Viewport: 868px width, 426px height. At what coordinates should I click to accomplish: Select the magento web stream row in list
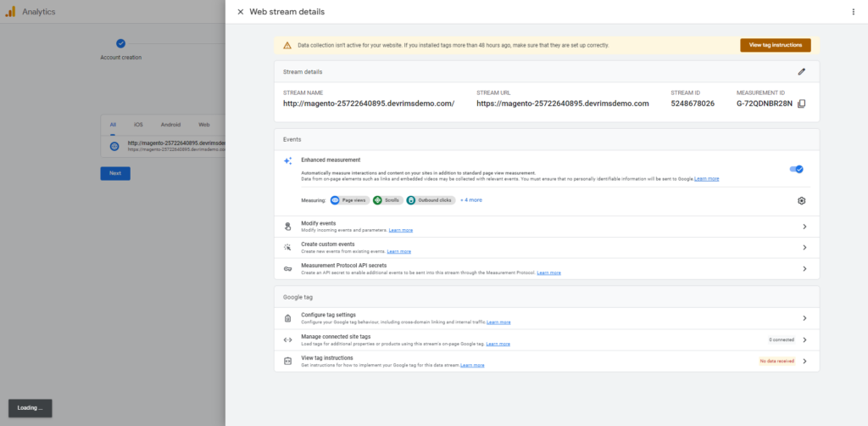pos(164,146)
